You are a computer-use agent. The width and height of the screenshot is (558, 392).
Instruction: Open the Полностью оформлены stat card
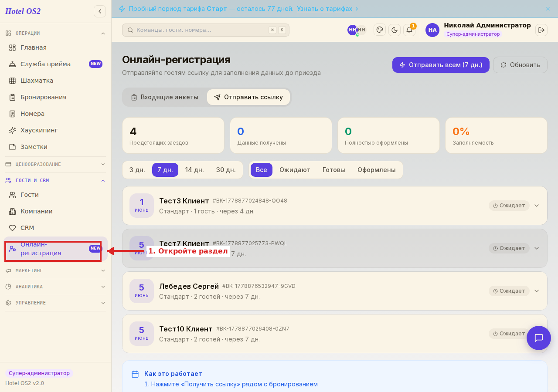click(388, 135)
